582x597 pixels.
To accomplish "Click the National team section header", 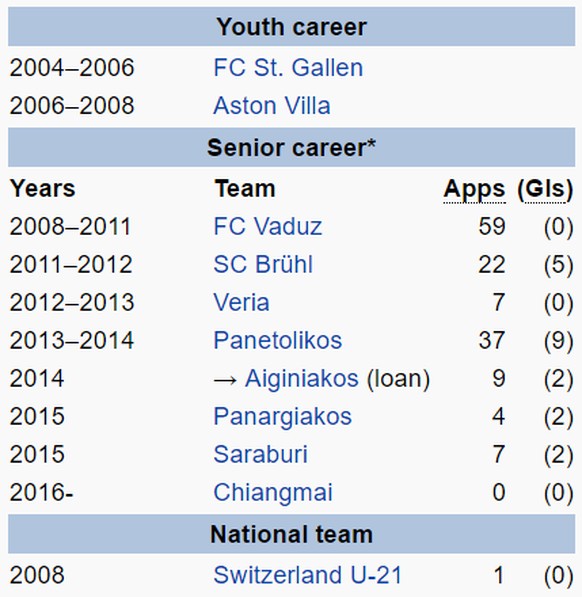I will pos(292,534).
